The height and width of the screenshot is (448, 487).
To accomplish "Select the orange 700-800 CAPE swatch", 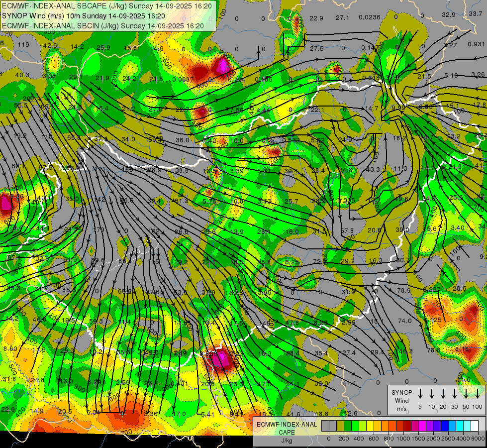I will [385, 426].
